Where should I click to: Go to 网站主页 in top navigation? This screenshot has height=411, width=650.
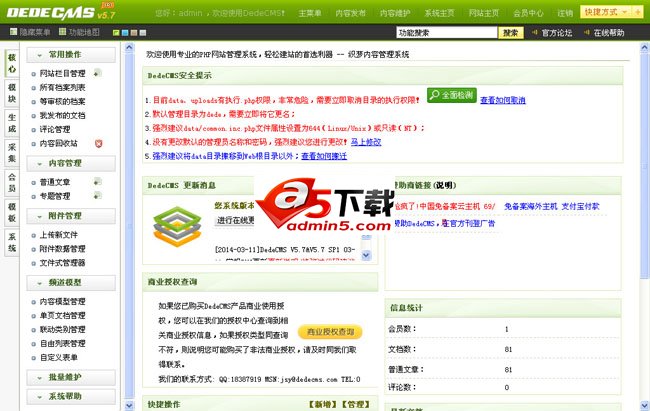(484, 13)
